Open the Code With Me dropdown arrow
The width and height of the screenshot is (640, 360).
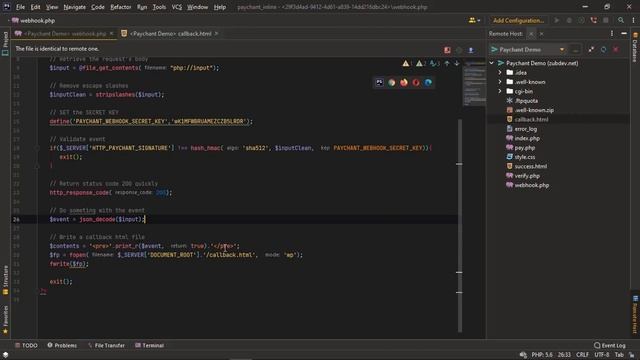(478, 20)
